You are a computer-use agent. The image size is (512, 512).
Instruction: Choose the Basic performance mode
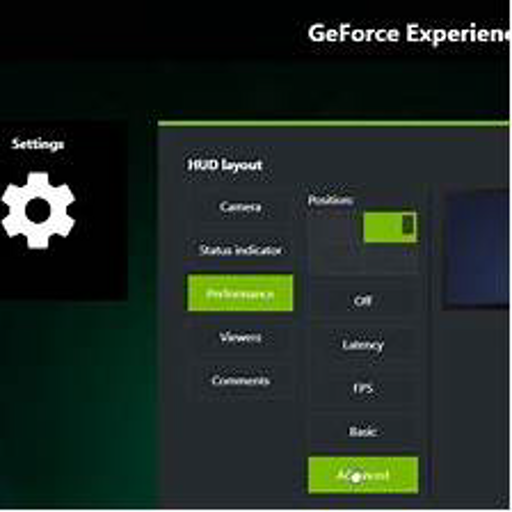[363, 431]
